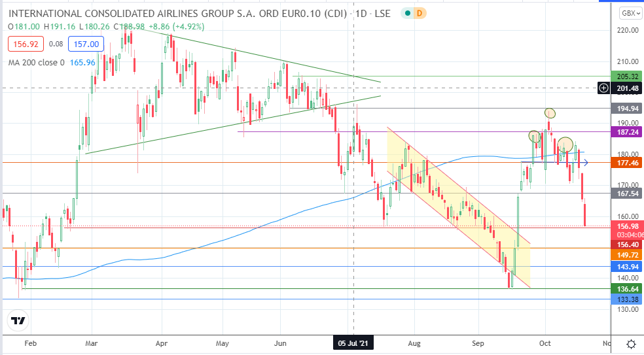
Task: Select the 187.24 purple price label
Action: pos(627,132)
